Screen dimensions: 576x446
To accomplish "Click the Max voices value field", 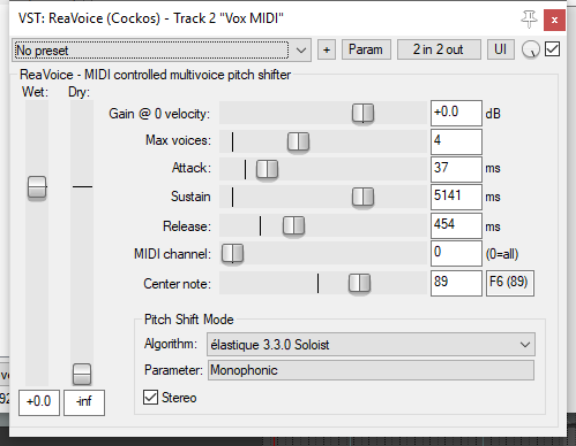I will point(456,141).
